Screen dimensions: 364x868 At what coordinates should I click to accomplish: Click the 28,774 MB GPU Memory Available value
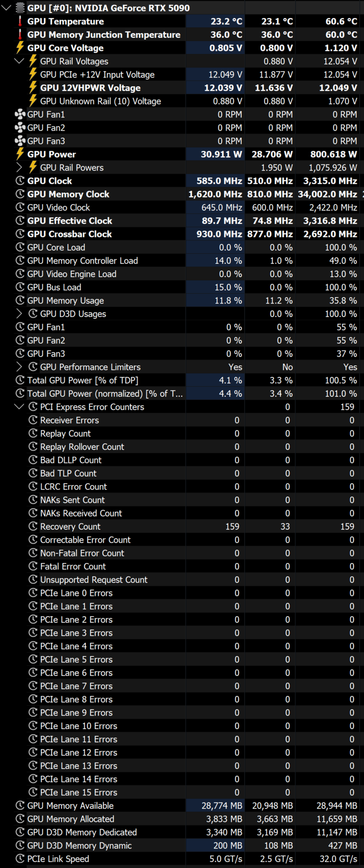point(222,806)
